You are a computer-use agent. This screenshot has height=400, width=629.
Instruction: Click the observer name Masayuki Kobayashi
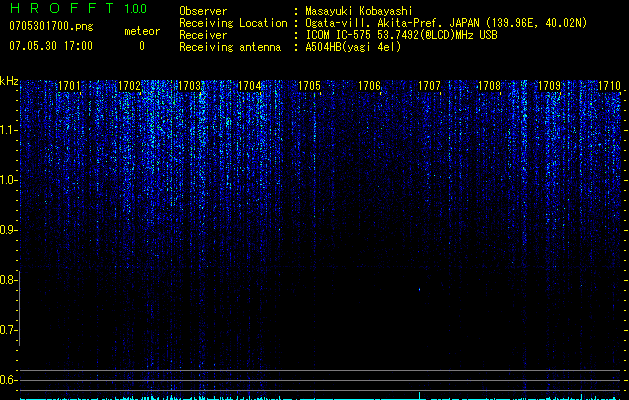pos(359,11)
